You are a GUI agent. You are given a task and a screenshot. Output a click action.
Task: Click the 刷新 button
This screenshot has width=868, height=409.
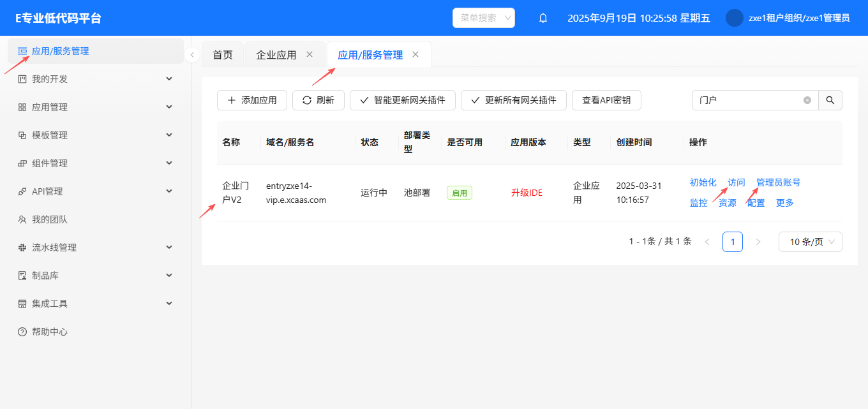coord(318,100)
